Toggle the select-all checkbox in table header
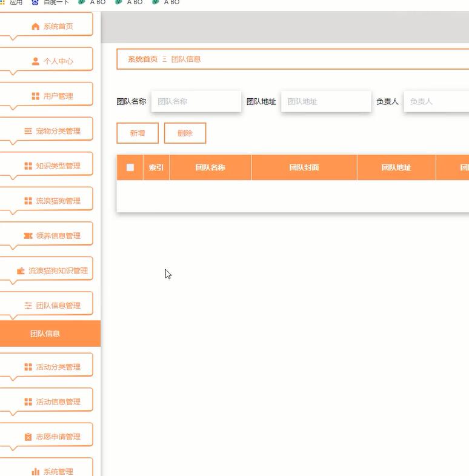 coord(130,167)
